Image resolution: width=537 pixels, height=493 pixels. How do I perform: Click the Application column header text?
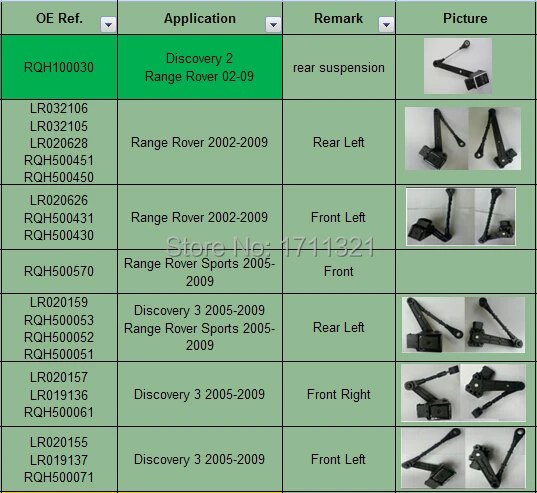pos(200,19)
